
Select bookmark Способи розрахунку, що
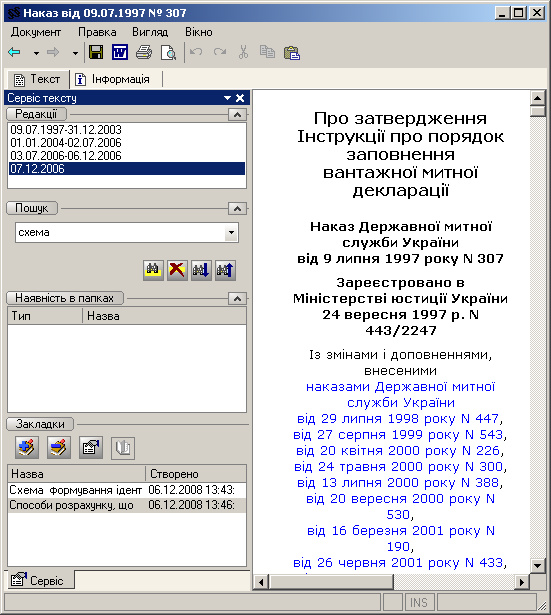tap(127, 505)
